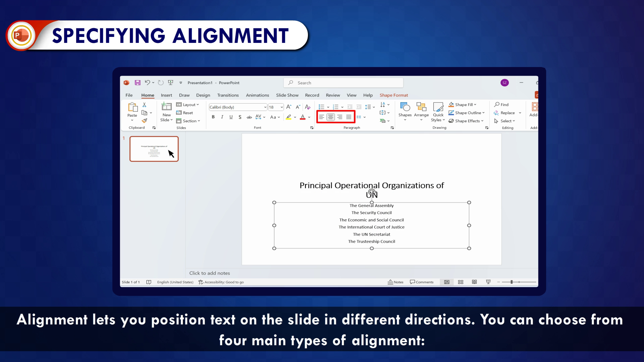Switch to the Insert tab
The height and width of the screenshot is (362, 644).
(166, 95)
